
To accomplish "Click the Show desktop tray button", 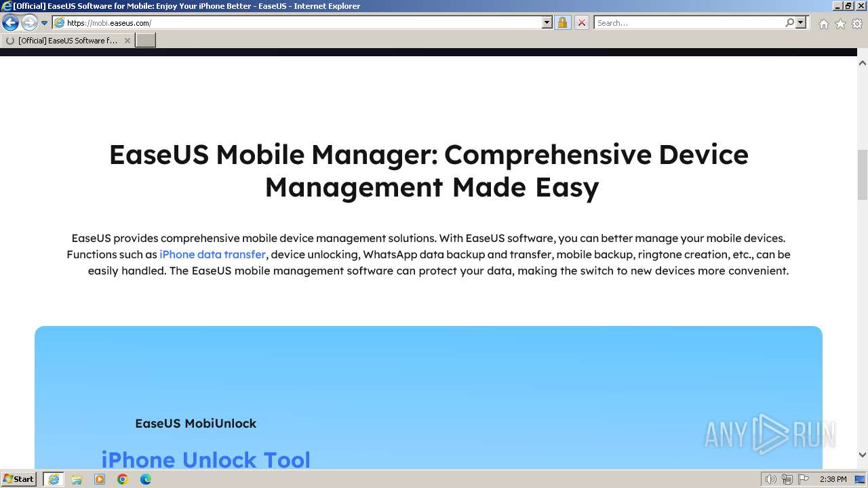I will [x=861, y=479].
